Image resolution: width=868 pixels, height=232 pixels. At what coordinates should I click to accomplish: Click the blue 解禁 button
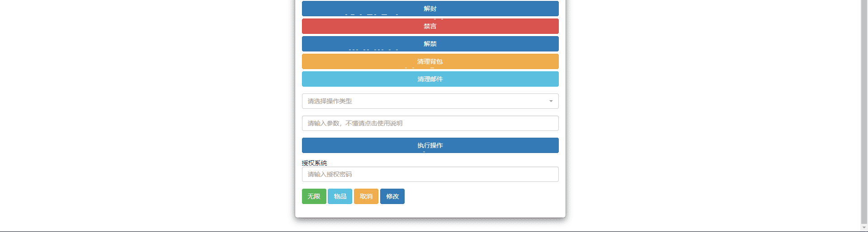pos(430,44)
